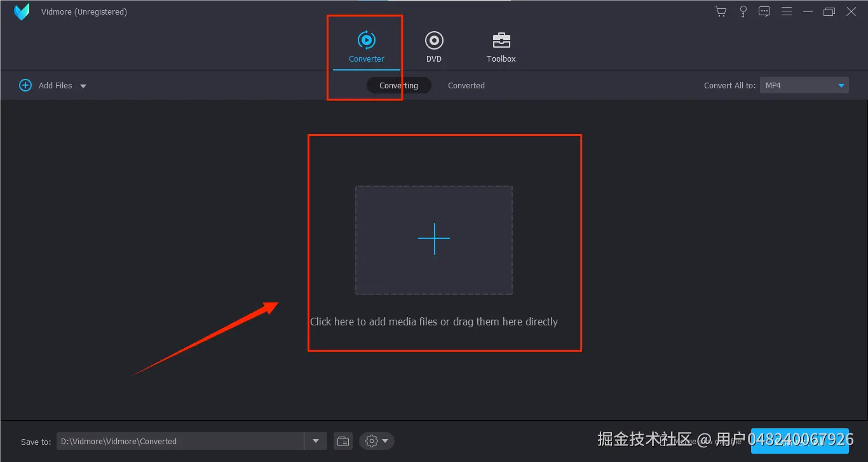The width and height of the screenshot is (868, 462).
Task: Open the Convert All to MP4 dropdown
Action: point(804,85)
